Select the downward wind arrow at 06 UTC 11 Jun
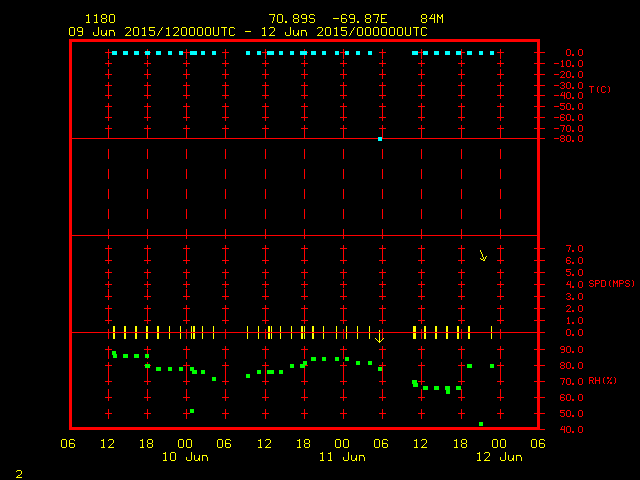The width and height of the screenshot is (640, 480). (380, 336)
